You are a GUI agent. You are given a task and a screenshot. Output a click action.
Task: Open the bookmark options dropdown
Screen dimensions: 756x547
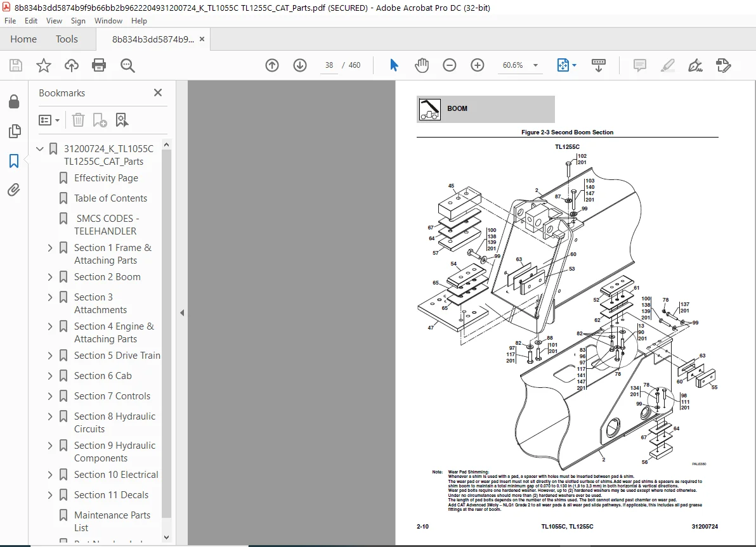point(49,120)
